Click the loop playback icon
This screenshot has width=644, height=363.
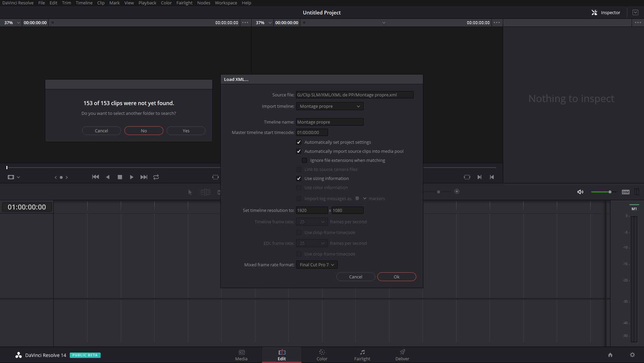(156, 177)
